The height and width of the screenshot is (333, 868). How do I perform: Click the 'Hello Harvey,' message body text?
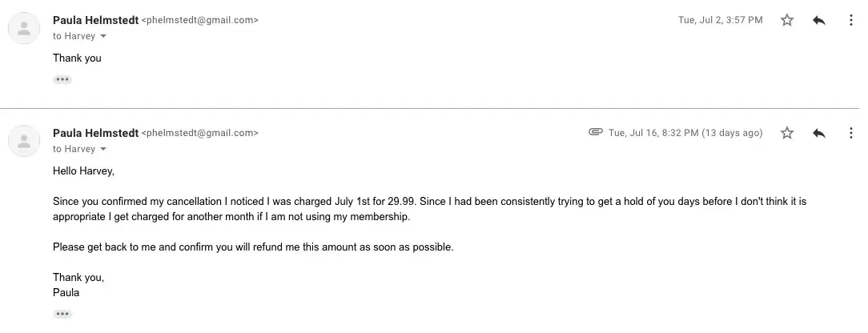83,171
